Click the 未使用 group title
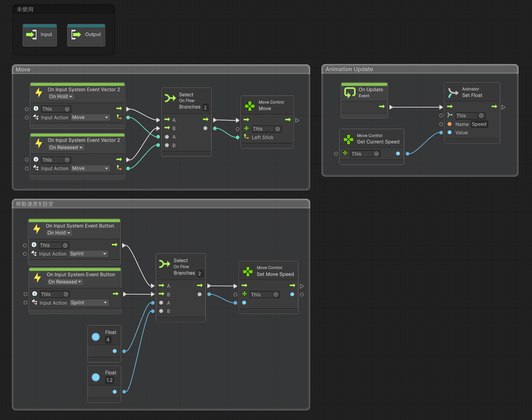 pyautogui.click(x=25, y=9)
